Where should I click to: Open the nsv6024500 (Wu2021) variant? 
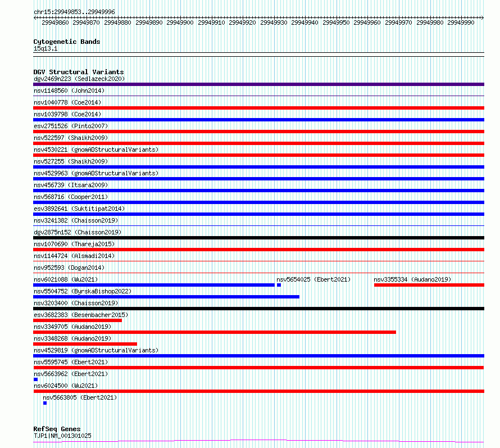[66, 386]
